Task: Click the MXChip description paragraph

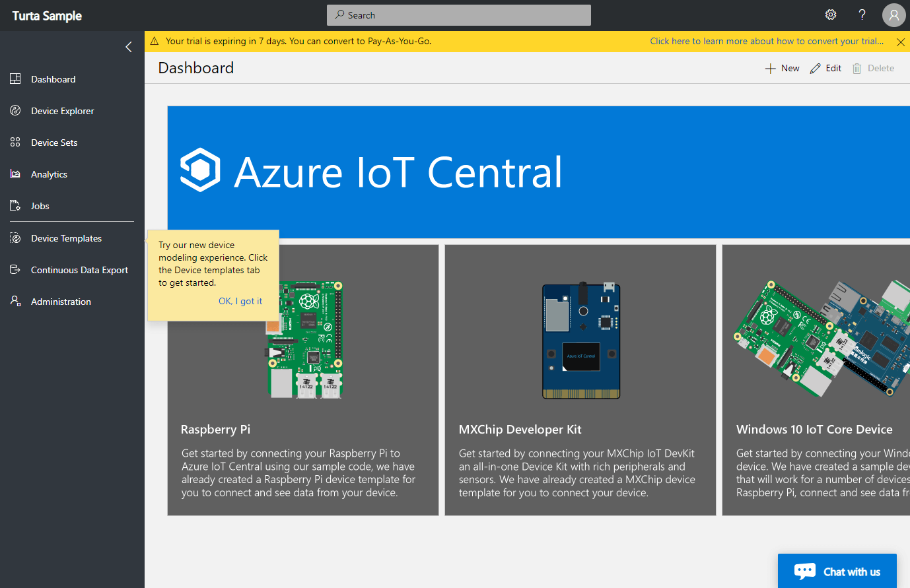Action: click(x=577, y=473)
